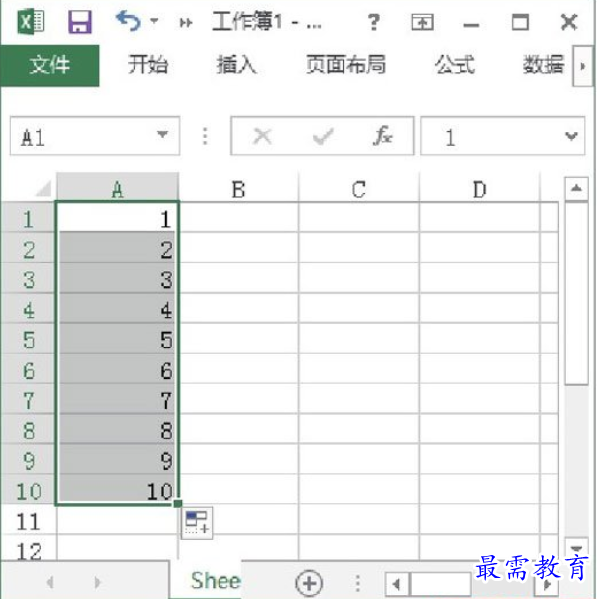Click the Save icon in quick access toolbar
This screenshot has width=597, height=599.
(x=80, y=22)
